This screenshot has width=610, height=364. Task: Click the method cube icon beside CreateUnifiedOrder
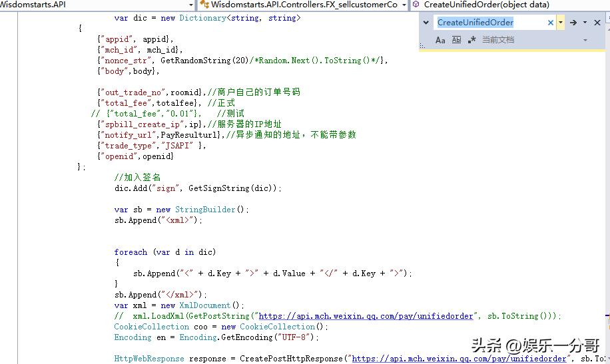click(416, 5)
